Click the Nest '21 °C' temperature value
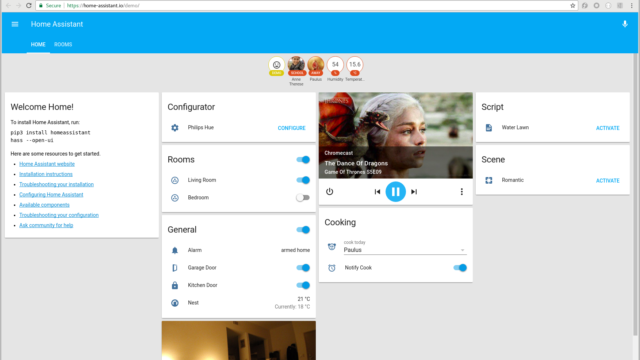640x360 pixels. [x=304, y=299]
